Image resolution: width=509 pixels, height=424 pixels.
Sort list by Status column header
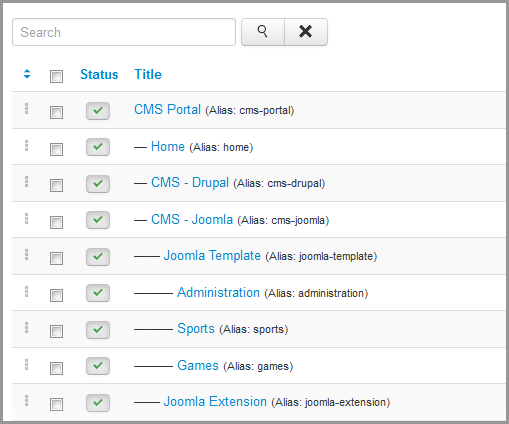99,74
